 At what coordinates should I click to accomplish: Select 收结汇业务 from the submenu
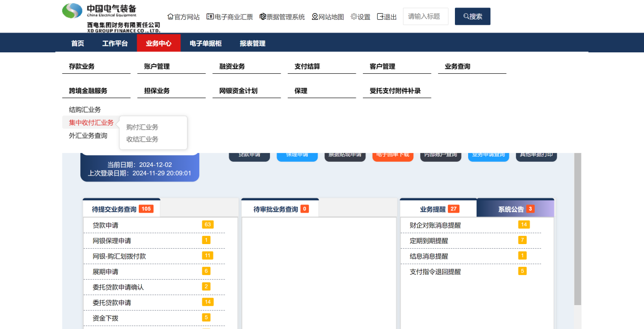pyautogui.click(x=142, y=139)
